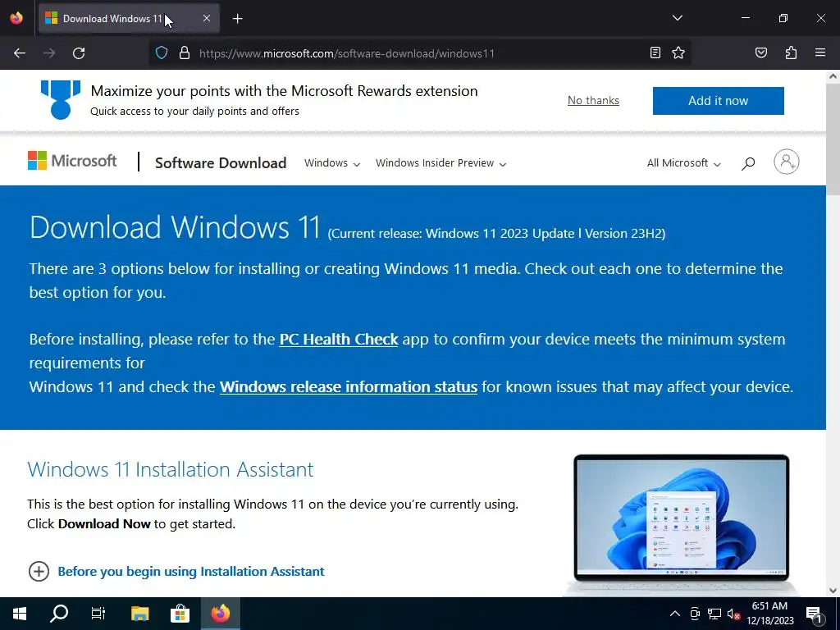Click the sign-in account avatar icon

pos(787,162)
